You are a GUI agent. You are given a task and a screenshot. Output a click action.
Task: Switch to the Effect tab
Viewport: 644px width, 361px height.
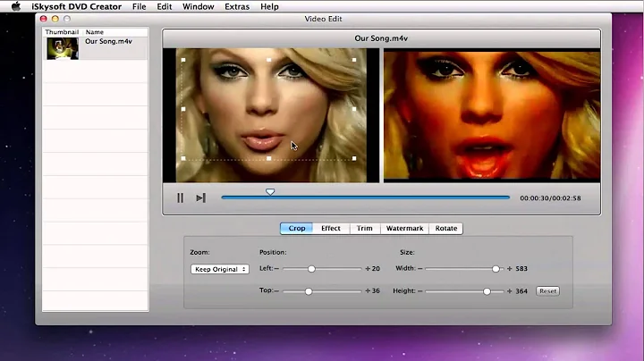331,229
